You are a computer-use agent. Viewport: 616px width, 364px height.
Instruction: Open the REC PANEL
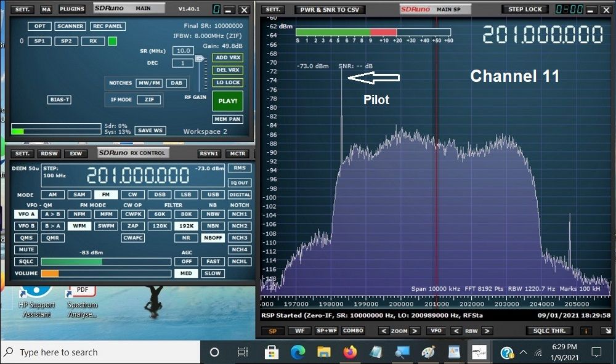(x=108, y=26)
